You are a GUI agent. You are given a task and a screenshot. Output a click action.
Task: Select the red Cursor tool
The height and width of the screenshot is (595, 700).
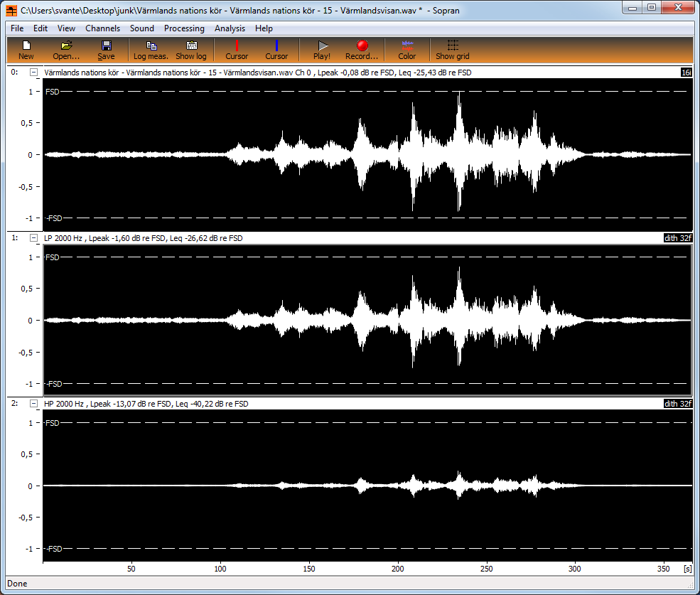[237, 50]
